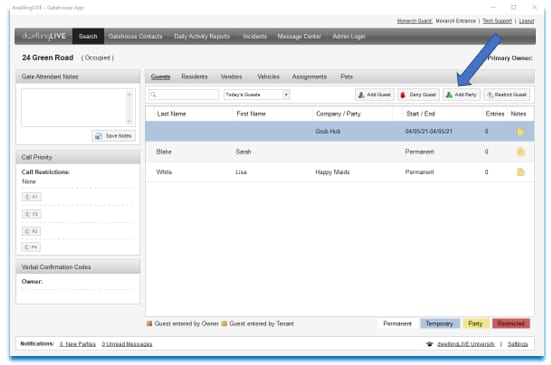The image size is (551, 365).
Task: Click the Primary Owner label
Action: pos(510,58)
